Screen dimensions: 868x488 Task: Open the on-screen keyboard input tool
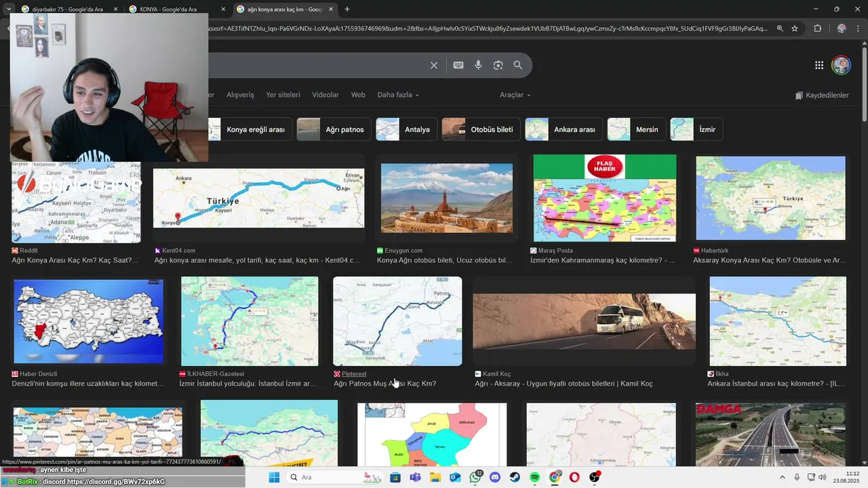pos(458,65)
